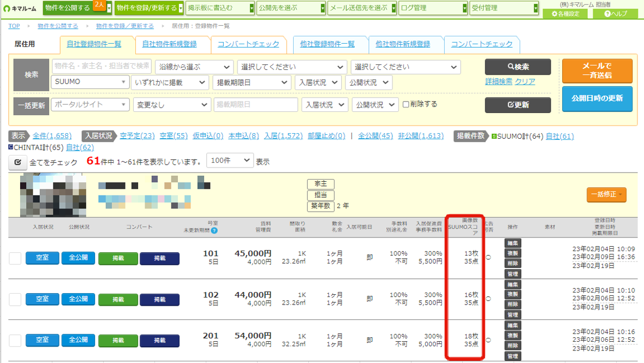Expand the 沿線から選ぶ dropdown

[x=194, y=67]
